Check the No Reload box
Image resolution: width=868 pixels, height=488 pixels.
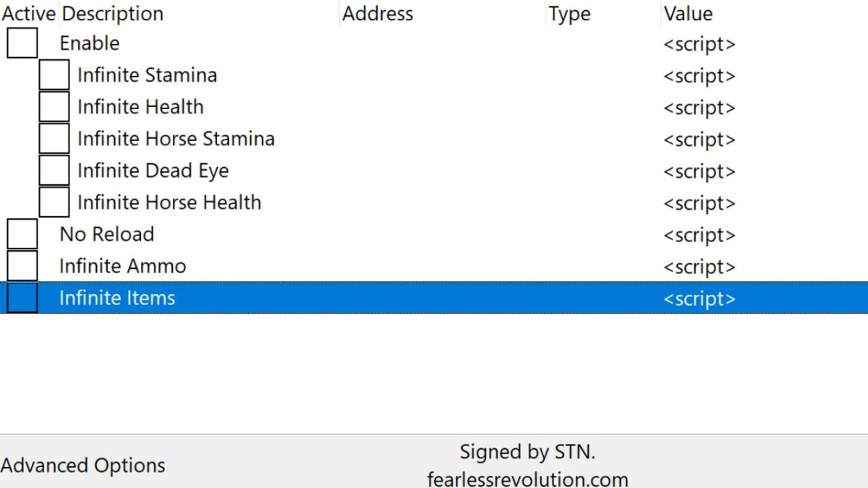(22, 234)
